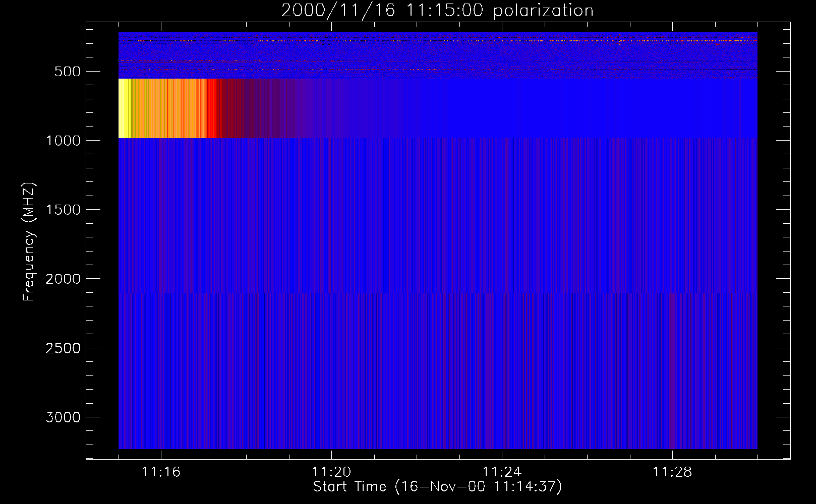
Task: Click the 'Start Time (16-Nov-00 11:14:37)' label
Action: pyautogui.click(x=437, y=487)
